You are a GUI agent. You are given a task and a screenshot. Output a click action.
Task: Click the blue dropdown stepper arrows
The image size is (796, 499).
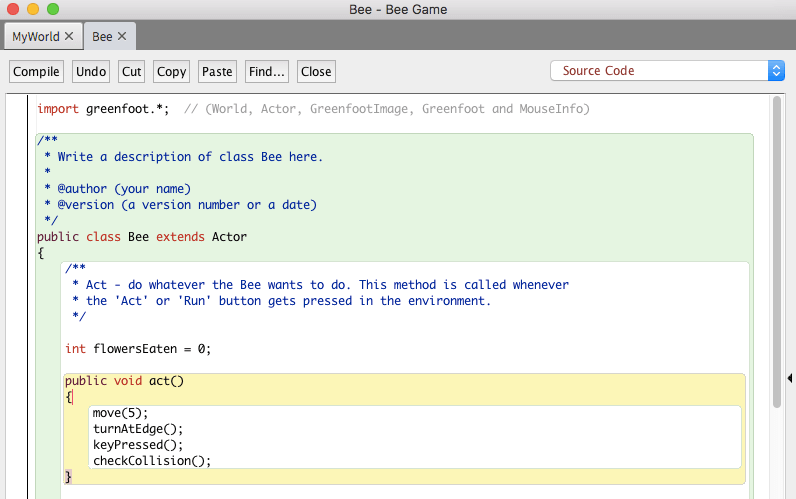(x=776, y=71)
